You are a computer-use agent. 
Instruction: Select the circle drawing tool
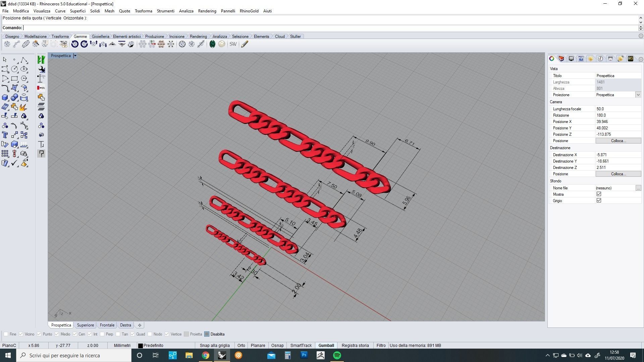[x=14, y=69]
